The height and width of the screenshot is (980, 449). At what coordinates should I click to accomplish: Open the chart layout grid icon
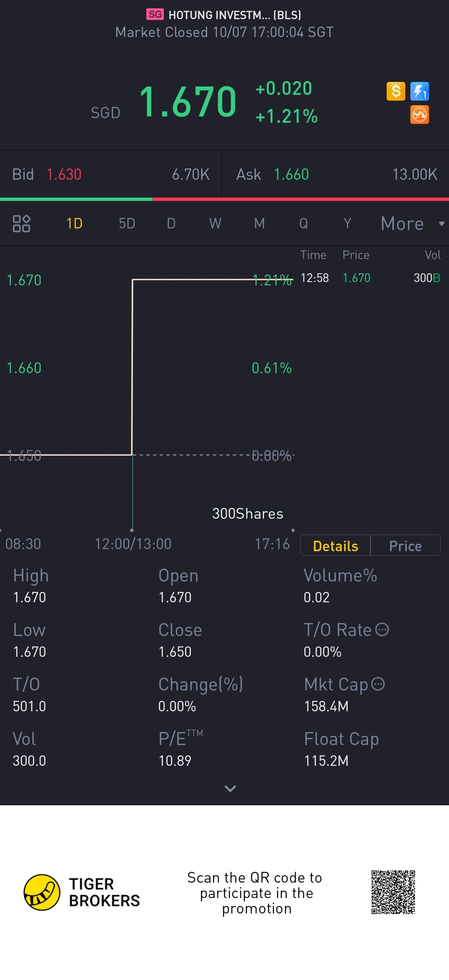tap(22, 223)
